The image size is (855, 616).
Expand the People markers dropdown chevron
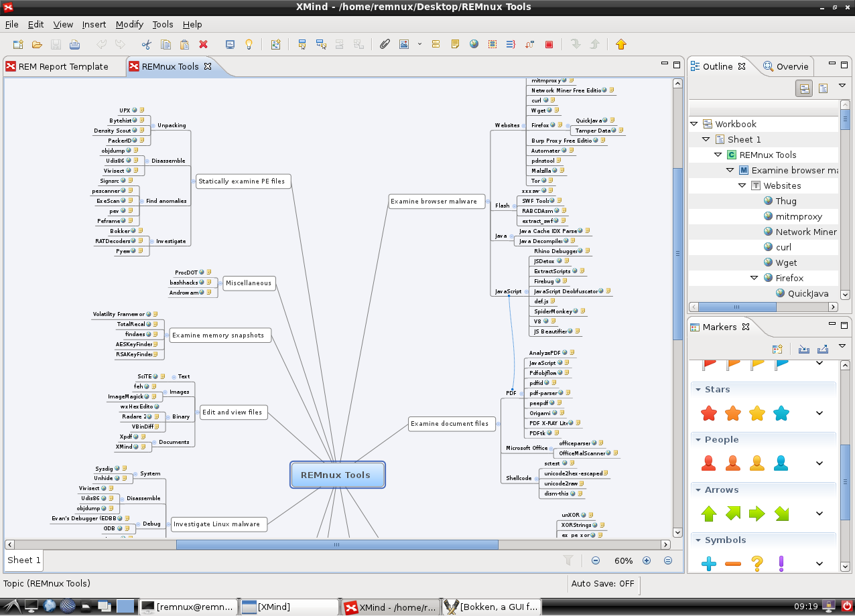819,463
